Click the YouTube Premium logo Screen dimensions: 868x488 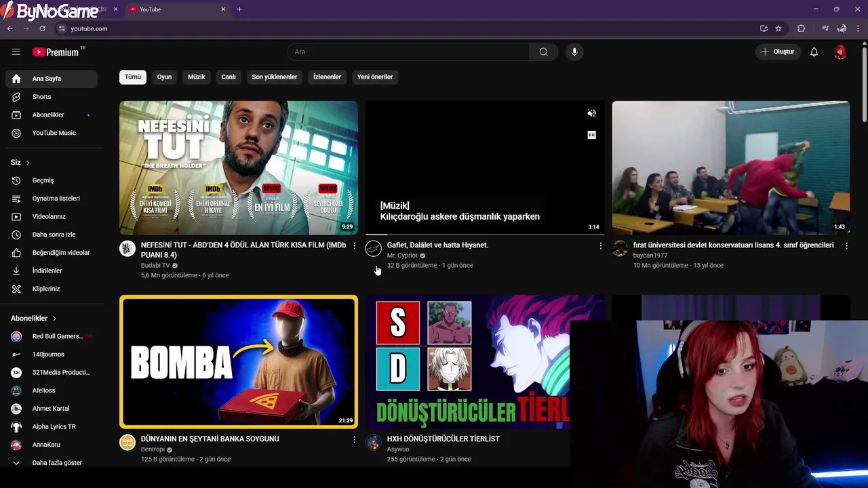[x=56, y=52]
